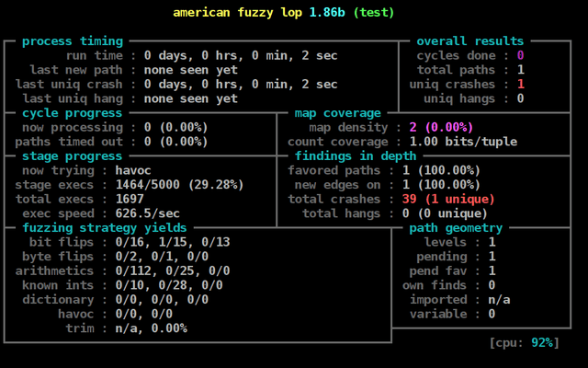Click the 'last uniq crash' time value
This screenshot has height=368, width=588.
tap(241, 84)
